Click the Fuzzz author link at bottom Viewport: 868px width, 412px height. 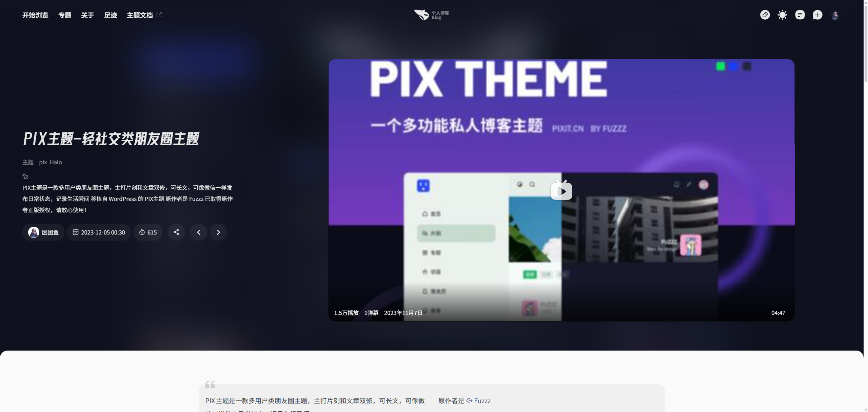click(x=482, y=401)
